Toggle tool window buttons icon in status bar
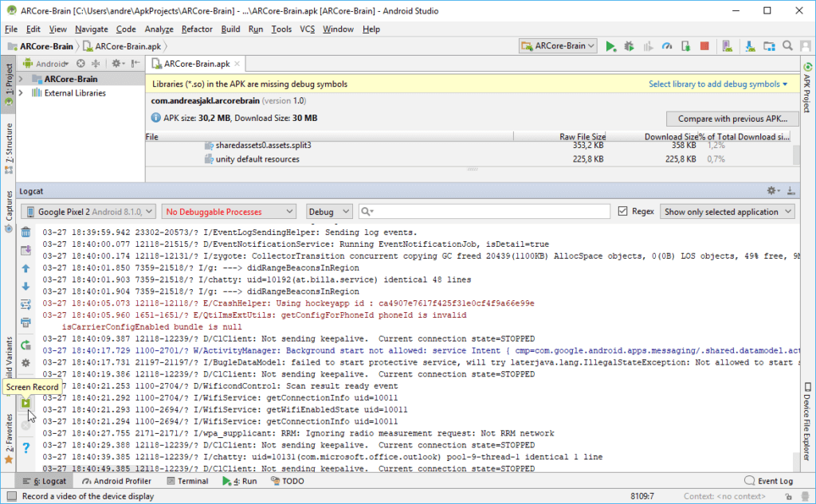The height and width of the screenshot is (504, 816). 11,496
